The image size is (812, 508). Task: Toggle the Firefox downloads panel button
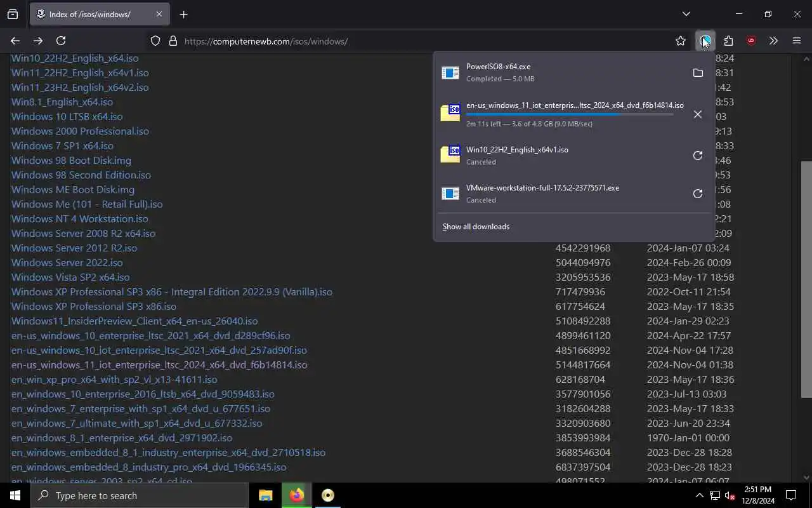705,41
